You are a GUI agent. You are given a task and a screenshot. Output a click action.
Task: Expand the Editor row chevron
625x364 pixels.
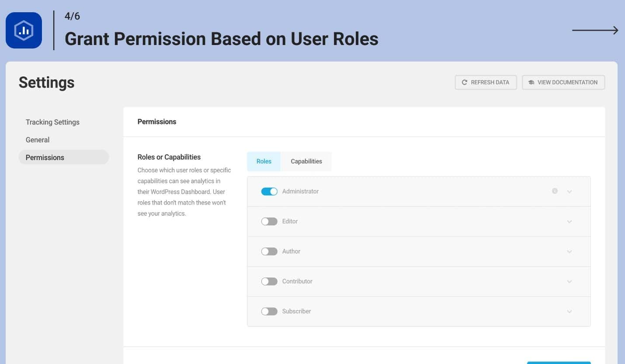click(x=569, y=222)
